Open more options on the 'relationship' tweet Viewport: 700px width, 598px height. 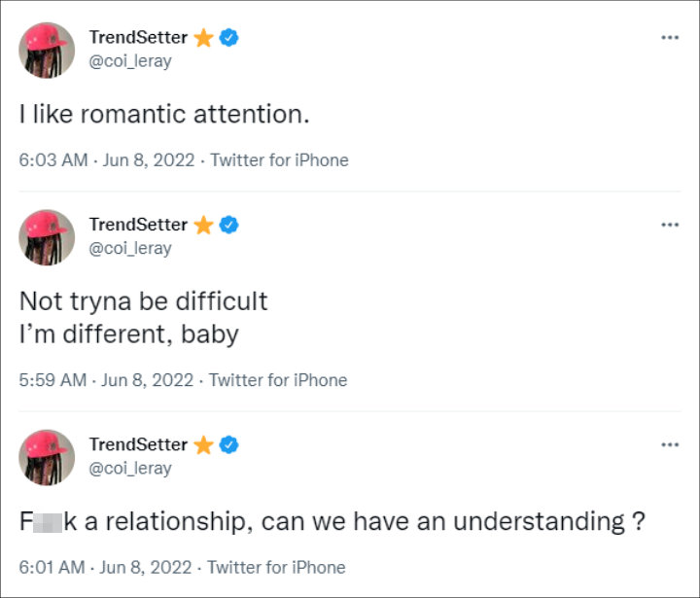tap(670, 444)
